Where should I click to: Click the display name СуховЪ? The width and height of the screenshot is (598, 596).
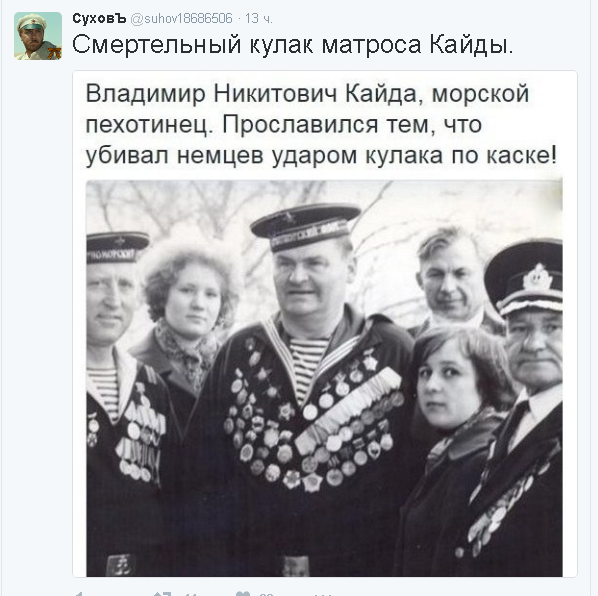tap(99, 18)
